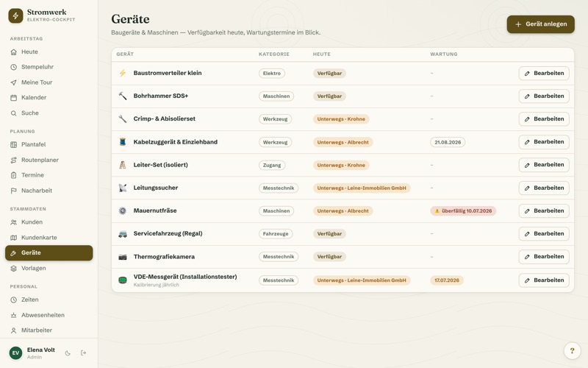Click the Servicefahrzeug van icon
The height and width of the screenshot is (368, 588).
click(x=123, y=234)
